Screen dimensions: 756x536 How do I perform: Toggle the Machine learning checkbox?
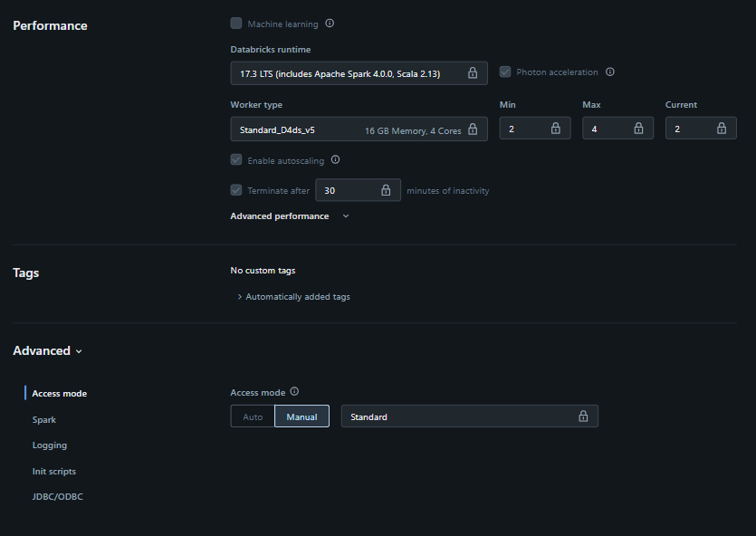pyautogui.click(x=236, y=24)
